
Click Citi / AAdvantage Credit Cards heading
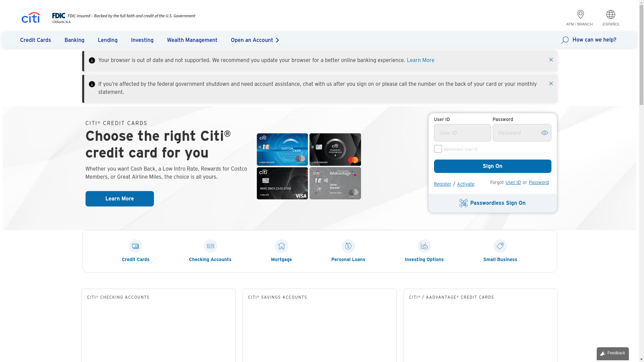(451, 297)
